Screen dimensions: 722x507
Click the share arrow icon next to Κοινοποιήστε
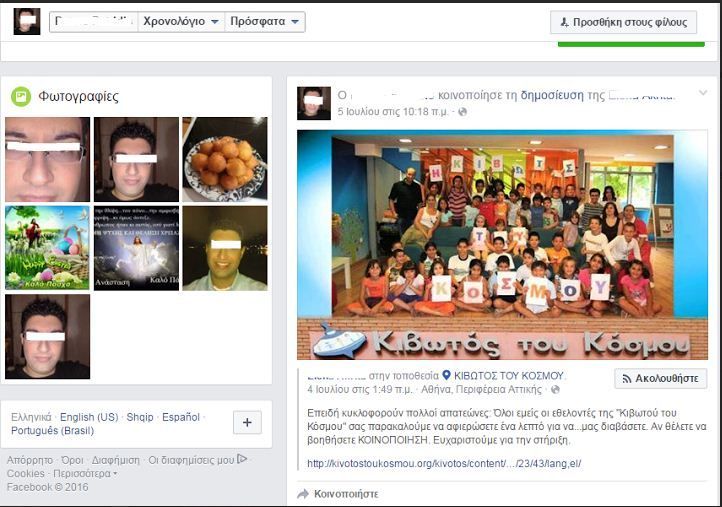coord(303,494)
